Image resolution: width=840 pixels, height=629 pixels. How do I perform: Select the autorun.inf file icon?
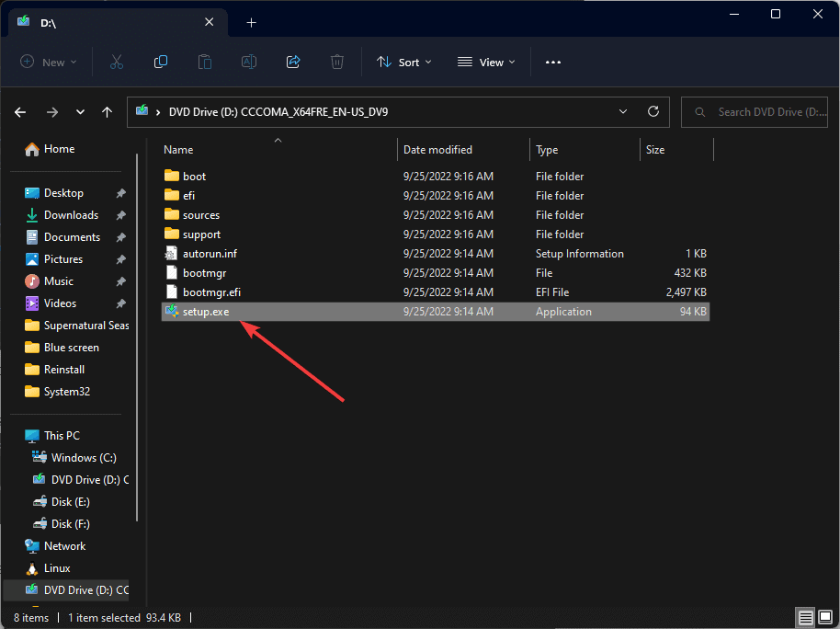pyautogui.click(x=172, y=254)
